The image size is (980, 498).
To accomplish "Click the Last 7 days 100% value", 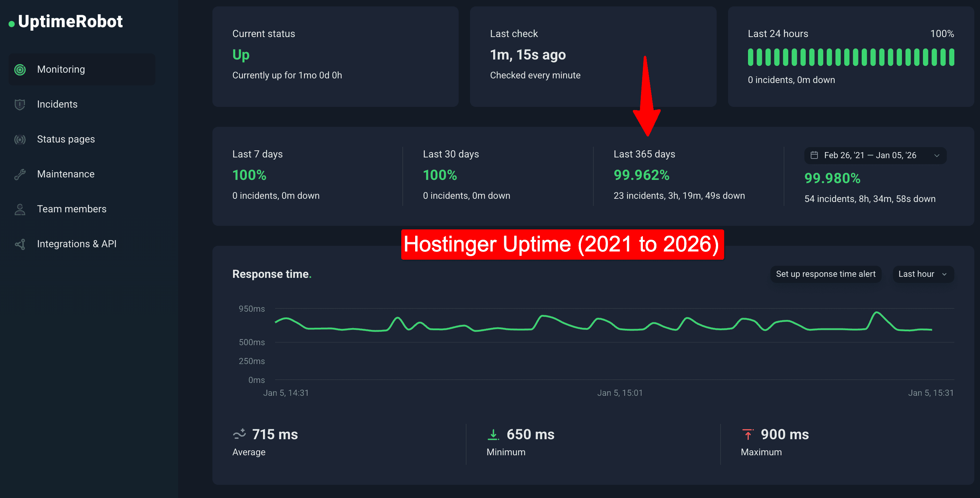I will click(x=249, y=175).
